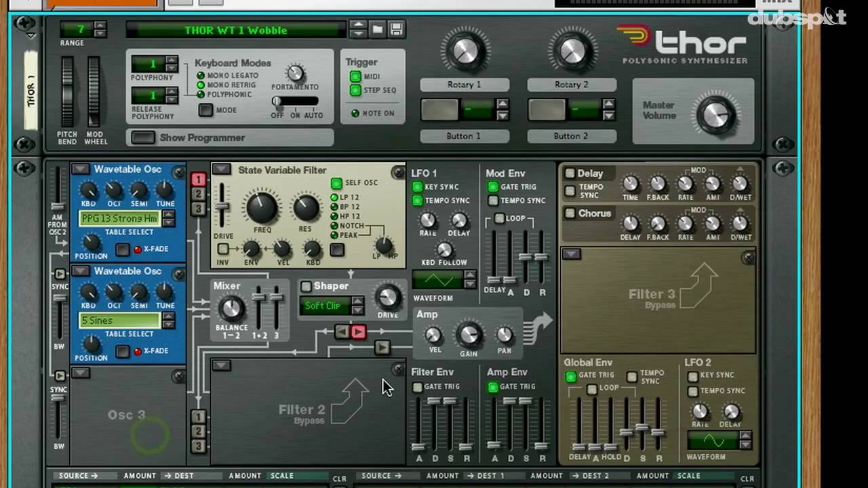Turn the Rotary 2 knob
Screen dimensions: 868x488
tap(572, 52)
